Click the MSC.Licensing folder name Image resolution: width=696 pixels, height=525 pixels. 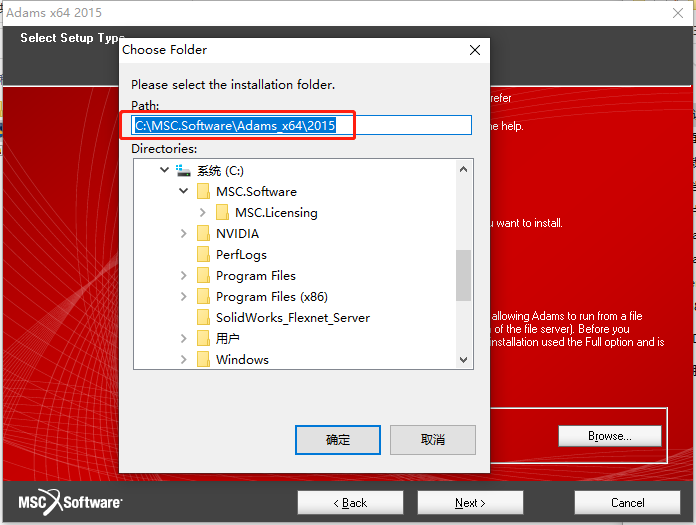(x=276, y=212)
